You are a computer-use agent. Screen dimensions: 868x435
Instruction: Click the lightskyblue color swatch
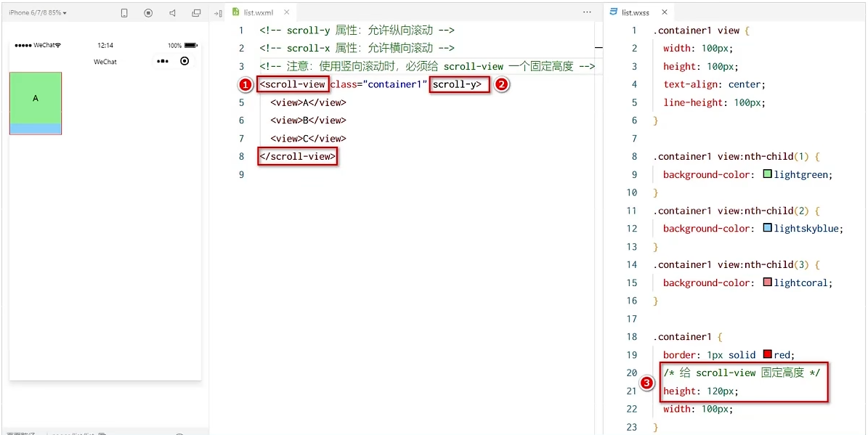[767, 229]
